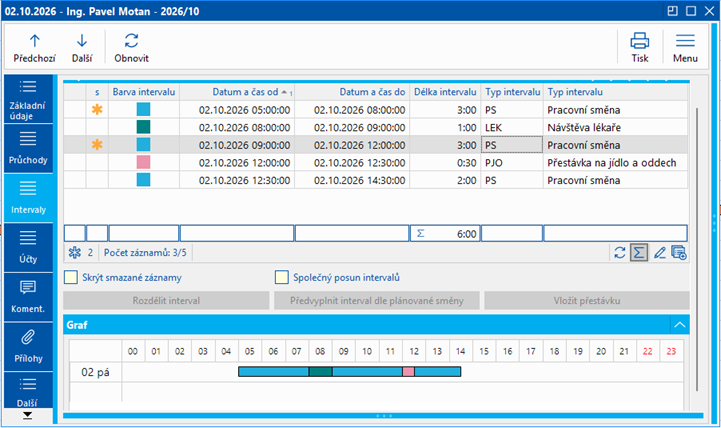Click pink break segment in graph timeline
Screen dimensions: 721x428
[x=408, y=371]
